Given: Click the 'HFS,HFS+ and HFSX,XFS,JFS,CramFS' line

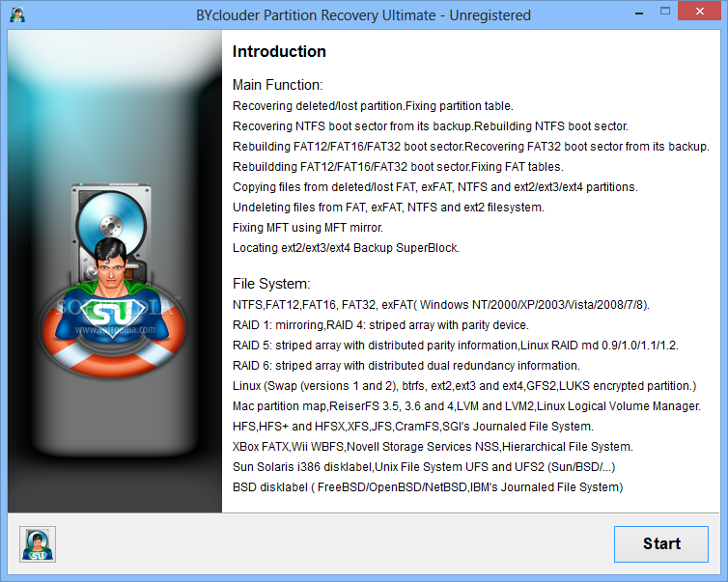Looking at the screenshot, I should pos(413,427).
